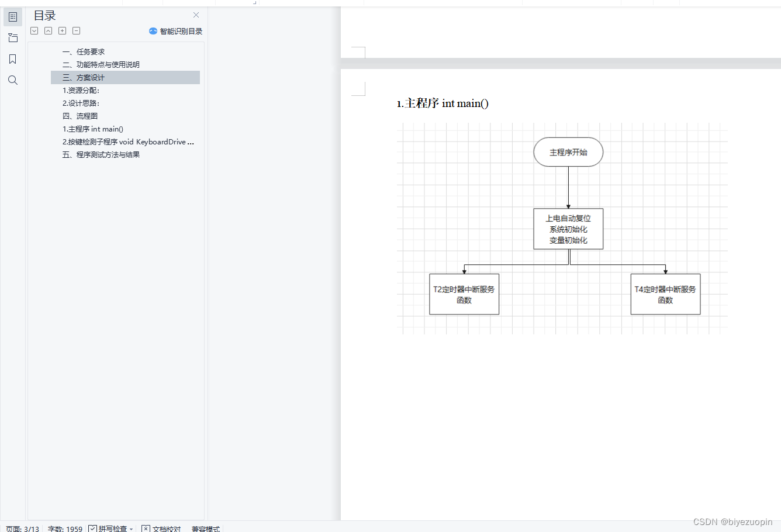Close the 目录 navigation pane
781x532 pixels.
196,15
